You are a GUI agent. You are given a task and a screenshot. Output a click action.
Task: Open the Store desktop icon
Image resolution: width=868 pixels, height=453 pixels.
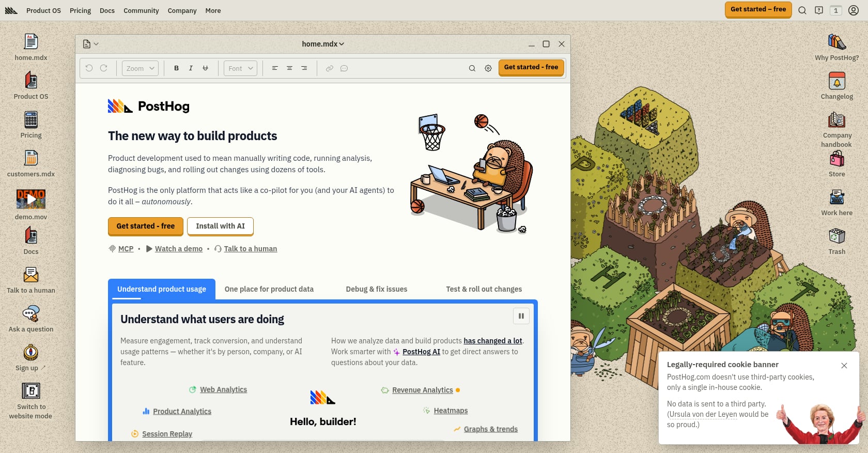[x=837, y=163]
